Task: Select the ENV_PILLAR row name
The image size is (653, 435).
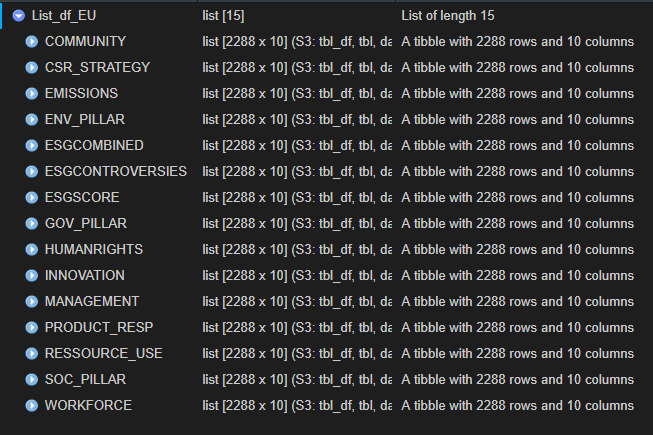Action: pyautogui.click(x=85, y=119)
